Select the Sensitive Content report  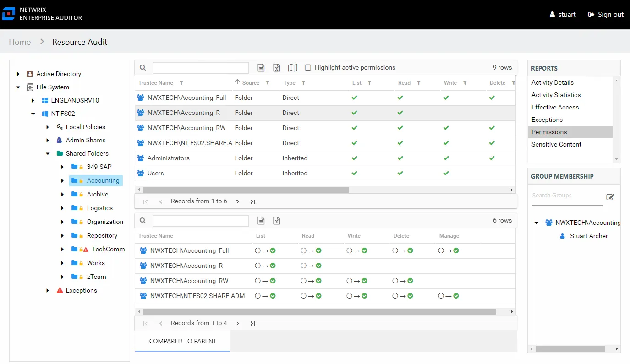point(556,144)
